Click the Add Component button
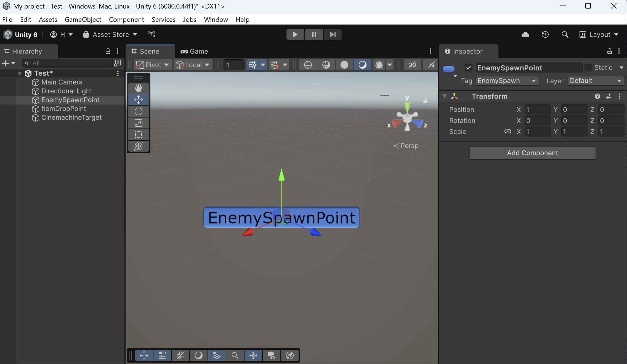This screenshot has height=364, width=627. [532, 153]
